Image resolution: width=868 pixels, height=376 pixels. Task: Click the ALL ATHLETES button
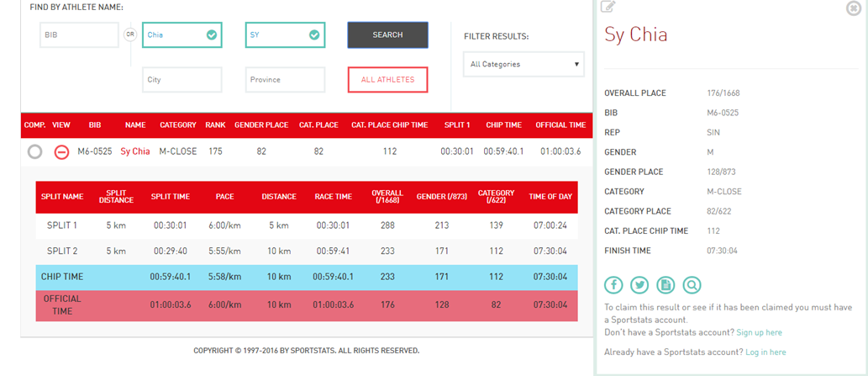387,80
